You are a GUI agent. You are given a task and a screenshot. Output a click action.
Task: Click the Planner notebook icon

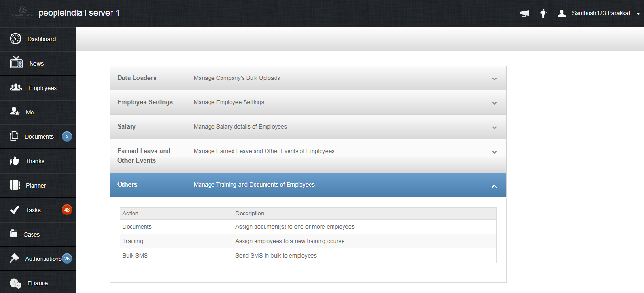click(14, 185)
